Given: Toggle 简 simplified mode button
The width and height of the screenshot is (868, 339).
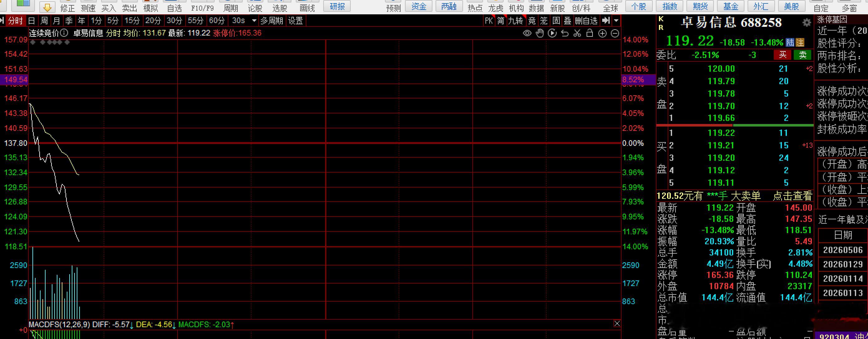Looking at the screenshot, I should tap(501, 21).
